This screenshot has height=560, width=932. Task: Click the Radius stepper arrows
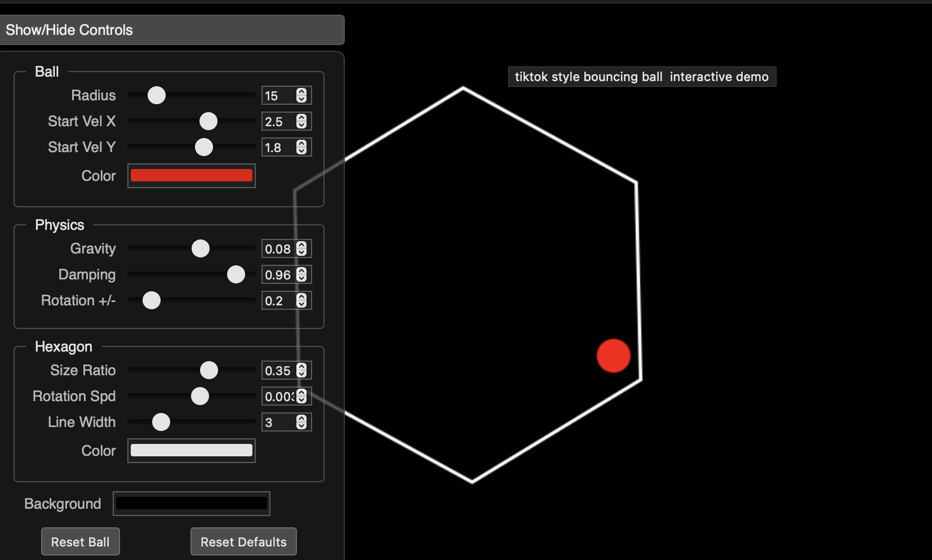click(x=301, y=96)
